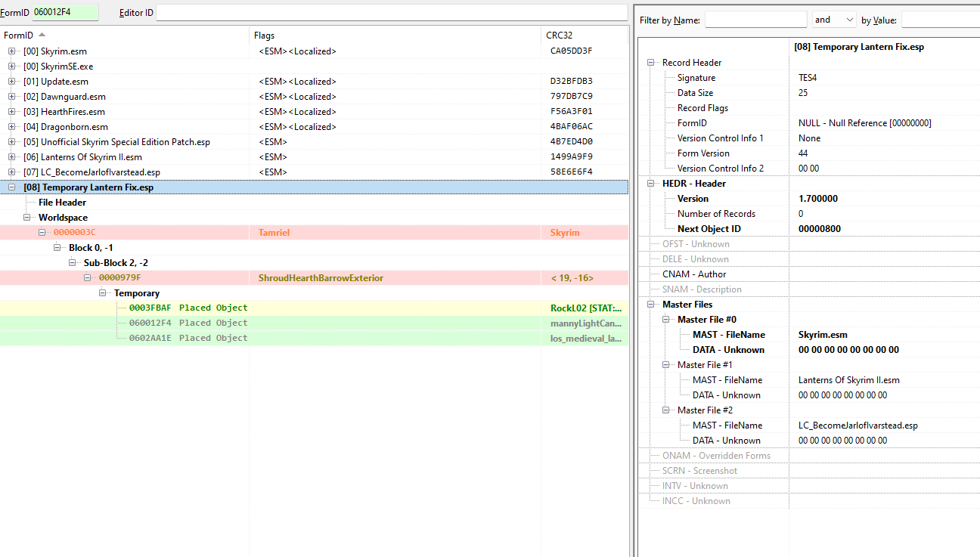Screen dimensions: 980x557
Task: Click the RockL02 [STAT: cell value
Action: pos(586,308)
